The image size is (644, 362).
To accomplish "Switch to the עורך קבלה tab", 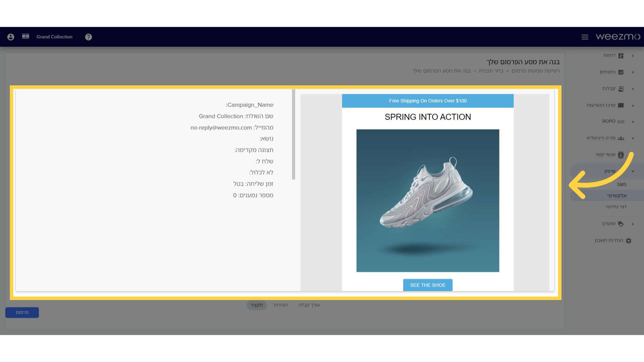I will pyautogui.click(x=309, y=305).
